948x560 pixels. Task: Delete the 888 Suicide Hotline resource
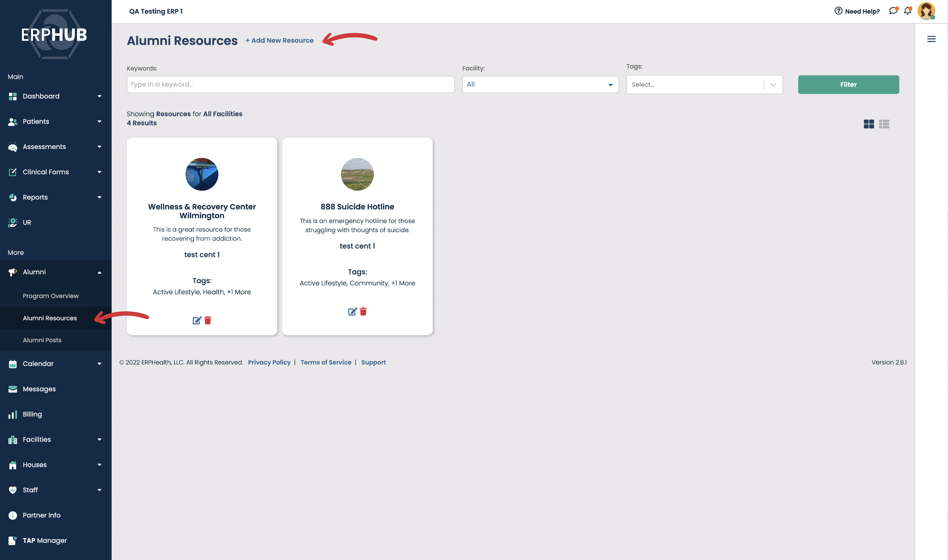pos(363,311)
